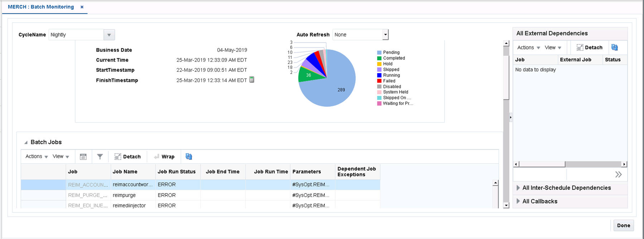The height and width of the screenshot is (239, 644).
Task: Click the Job End Time column header
Action: (x=223, y=172)
